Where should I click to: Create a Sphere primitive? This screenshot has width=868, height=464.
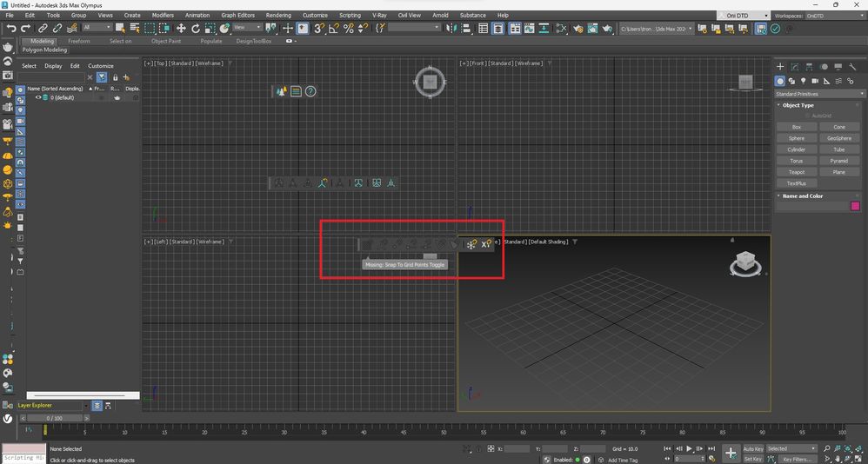[797, 138]
